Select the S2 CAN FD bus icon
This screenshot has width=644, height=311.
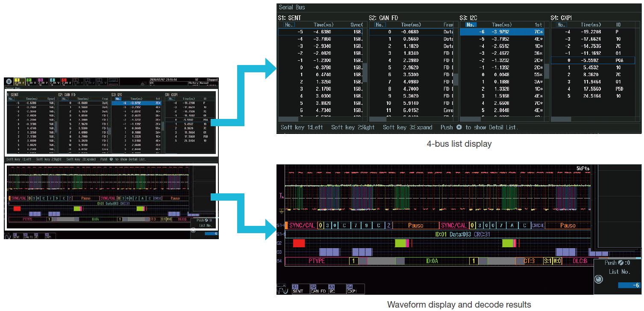(x=319, y=288)
